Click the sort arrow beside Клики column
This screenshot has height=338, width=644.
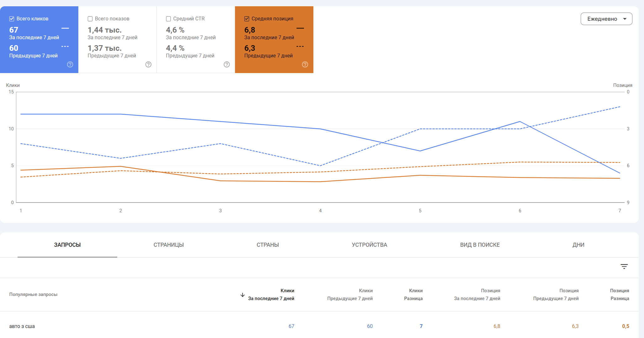(243, 295)
